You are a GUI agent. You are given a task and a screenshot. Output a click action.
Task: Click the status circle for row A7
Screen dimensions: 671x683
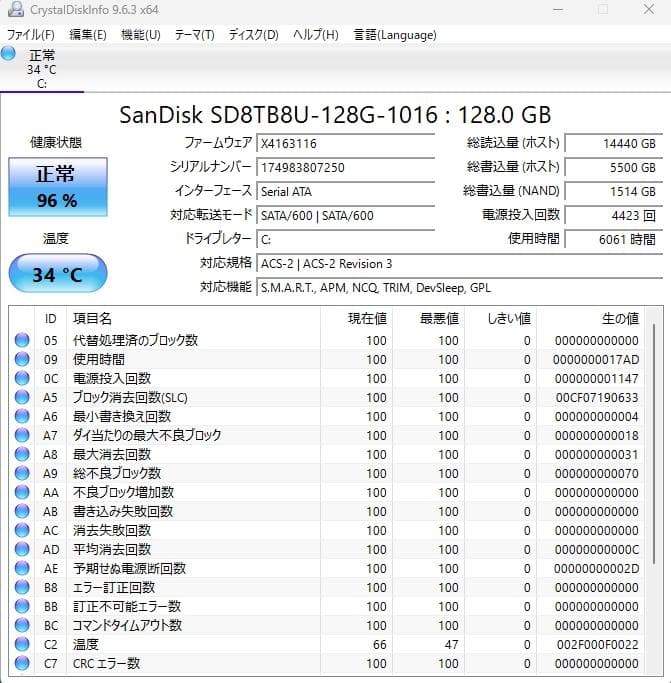pos(22,435)
